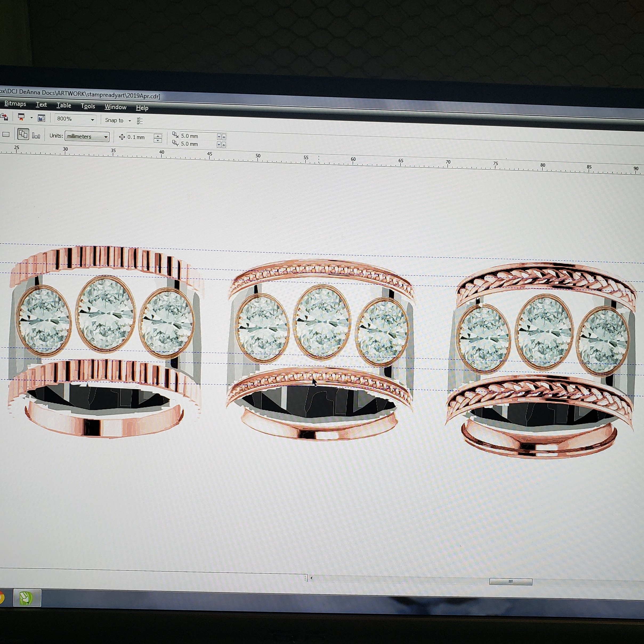Image resolution: width=644 pixels, height=644 pixels.
Task: Click the center oval diamond of the middle ring
Action: [322, 323]
